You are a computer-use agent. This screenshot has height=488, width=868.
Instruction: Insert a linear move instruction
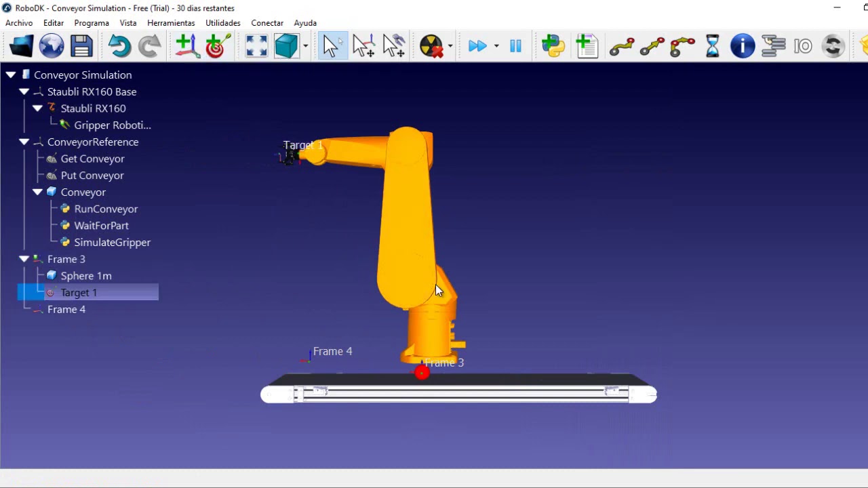pos(652,46)
